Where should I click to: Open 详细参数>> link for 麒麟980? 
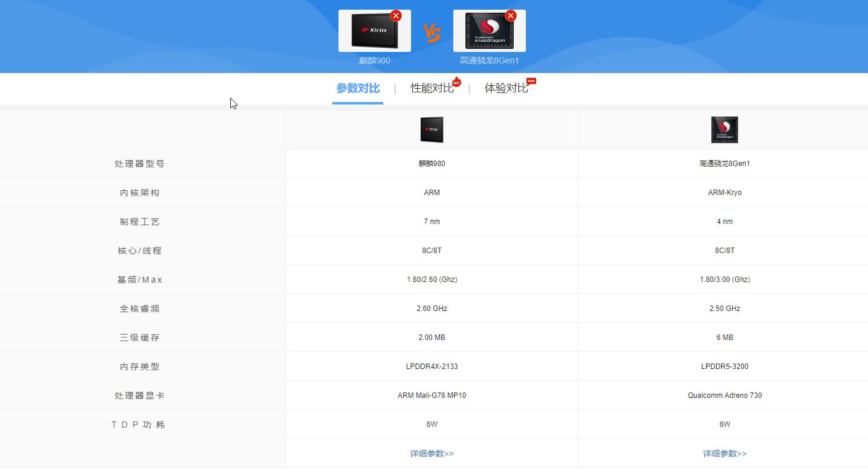(432, 453)
